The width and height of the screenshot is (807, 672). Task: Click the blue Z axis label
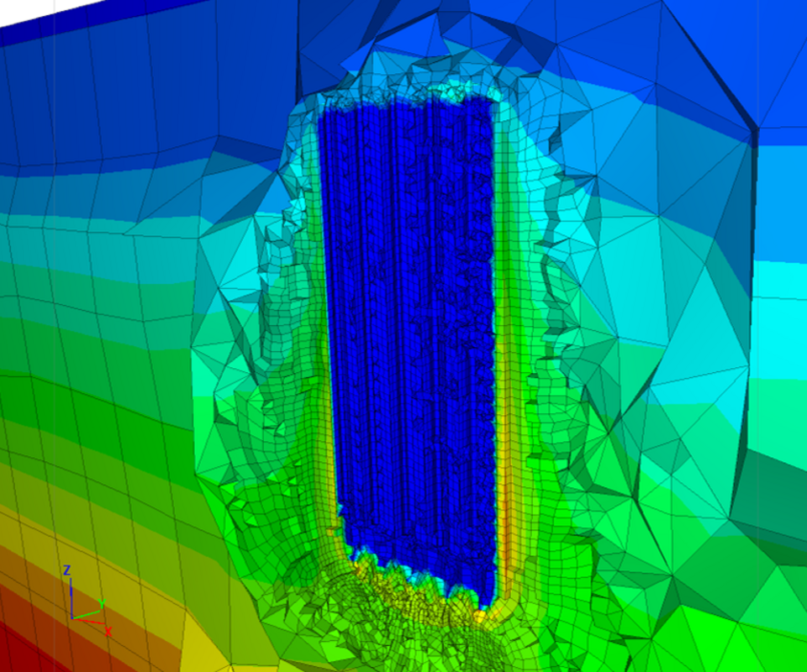[x=66, y=570]
